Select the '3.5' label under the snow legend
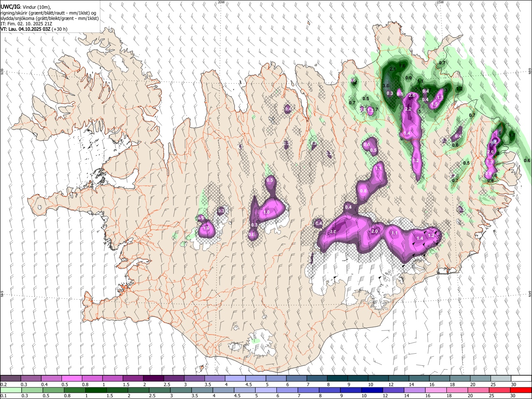This screenshot has width=532, height=399. [x=207, y=384]
